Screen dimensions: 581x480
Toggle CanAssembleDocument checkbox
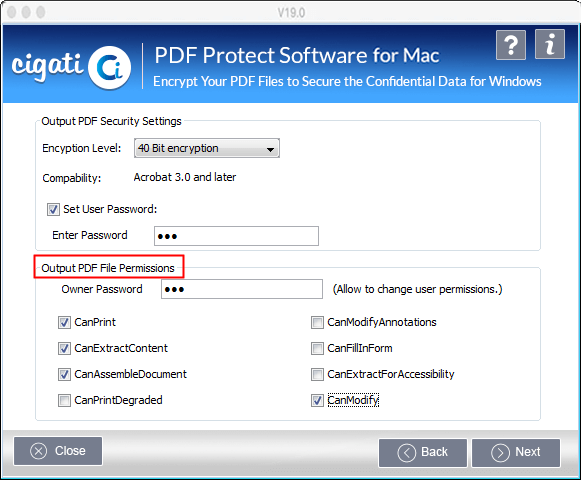point(64,374)
